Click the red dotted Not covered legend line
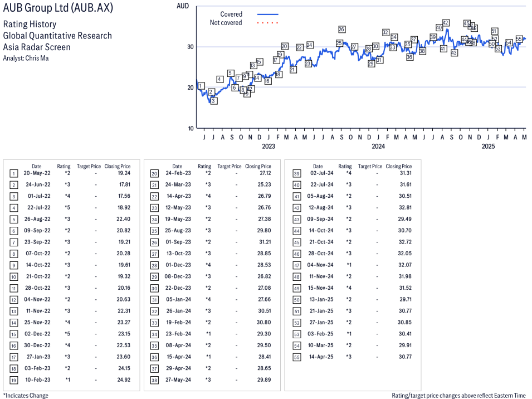The image size is (532, 399). pyautogui.click(x=268, y=23)
